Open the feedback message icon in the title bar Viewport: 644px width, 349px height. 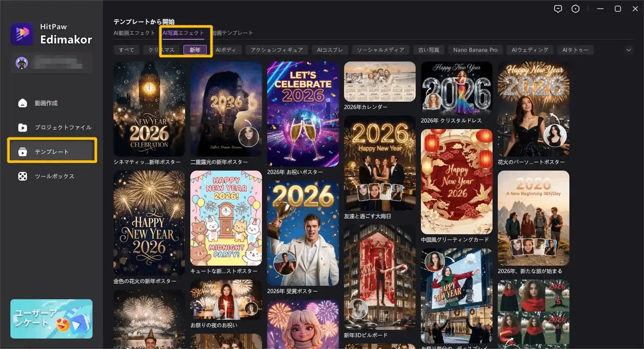558,9
